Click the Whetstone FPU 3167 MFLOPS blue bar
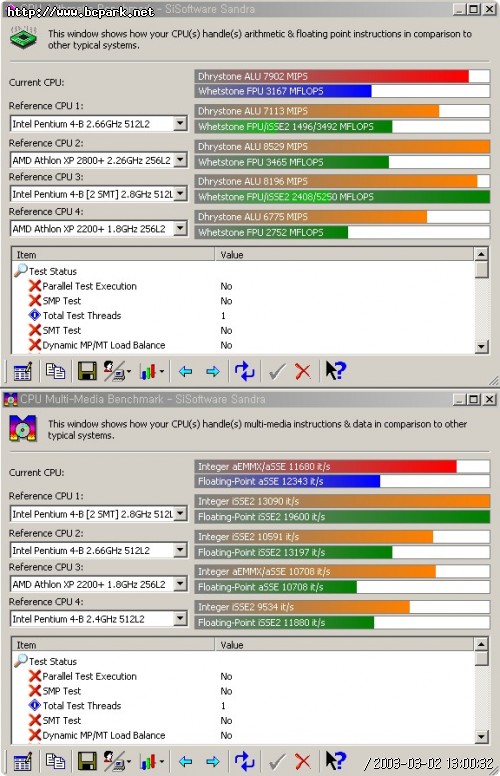The width and height of the screenshot is (500, 776). click(x=342, y=91)
